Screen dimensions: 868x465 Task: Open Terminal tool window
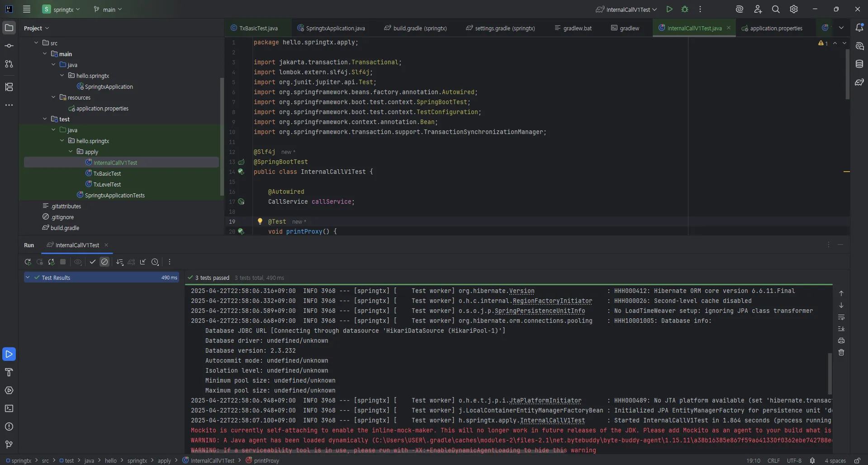coord(9,408)
